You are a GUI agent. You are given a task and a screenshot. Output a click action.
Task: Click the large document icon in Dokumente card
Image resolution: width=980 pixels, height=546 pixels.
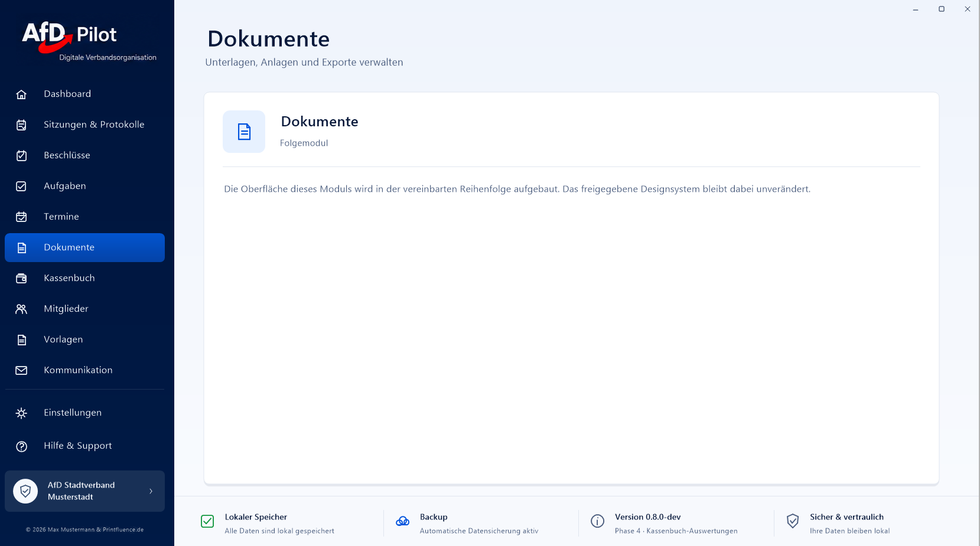(244, 132)
